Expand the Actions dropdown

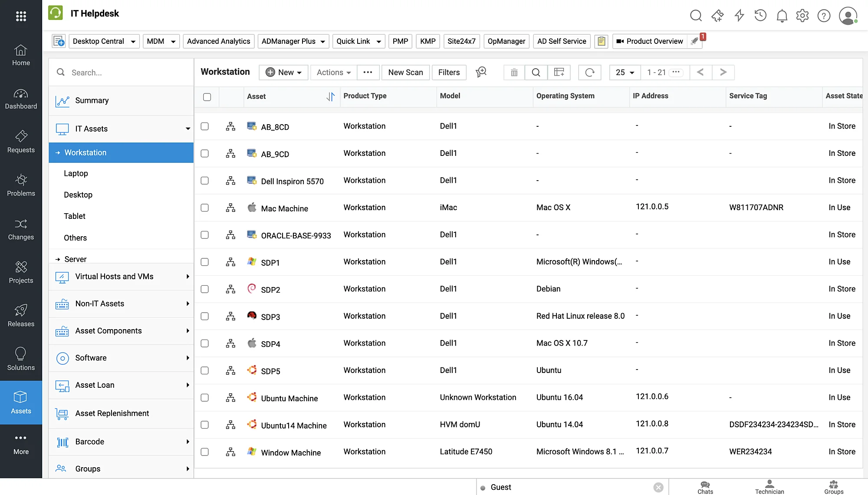pos(333,73)
